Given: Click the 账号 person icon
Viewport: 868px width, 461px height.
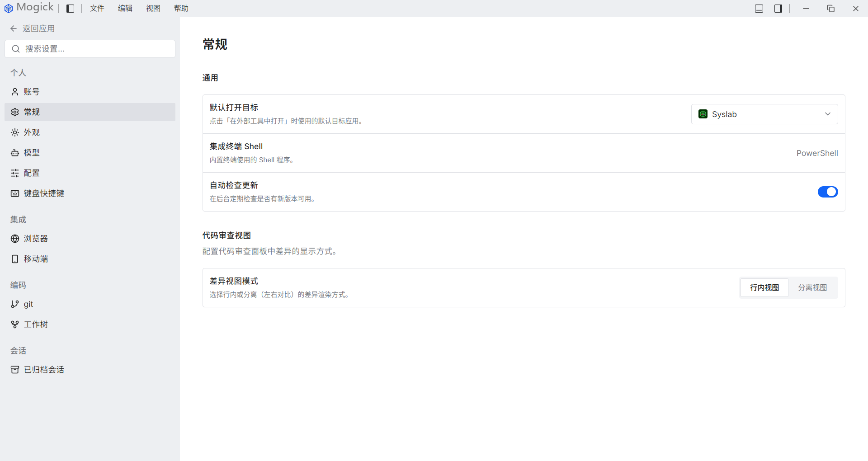Looking at the screenshot, I should [x=15, y=92].
